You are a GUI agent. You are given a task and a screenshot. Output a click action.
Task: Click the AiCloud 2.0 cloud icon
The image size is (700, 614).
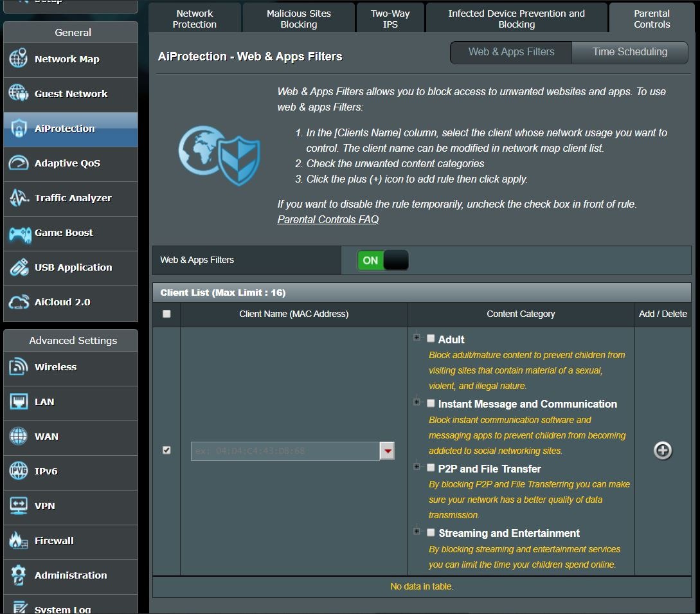coord(18,302)
